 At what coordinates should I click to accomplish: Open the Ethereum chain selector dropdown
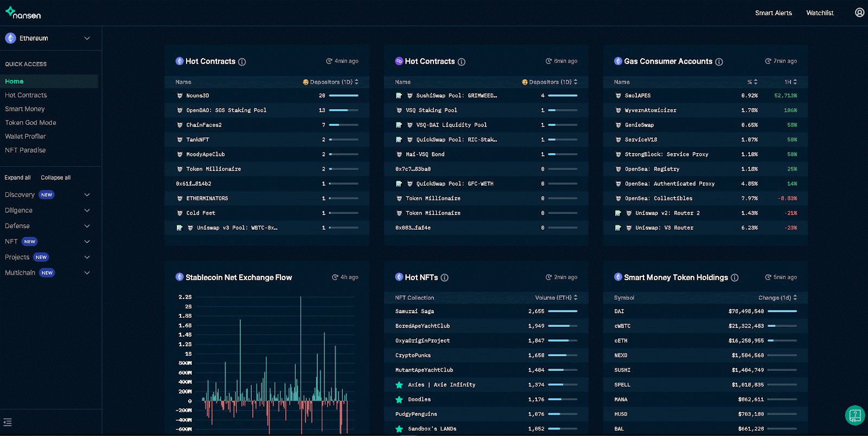(x=48, y=39)
